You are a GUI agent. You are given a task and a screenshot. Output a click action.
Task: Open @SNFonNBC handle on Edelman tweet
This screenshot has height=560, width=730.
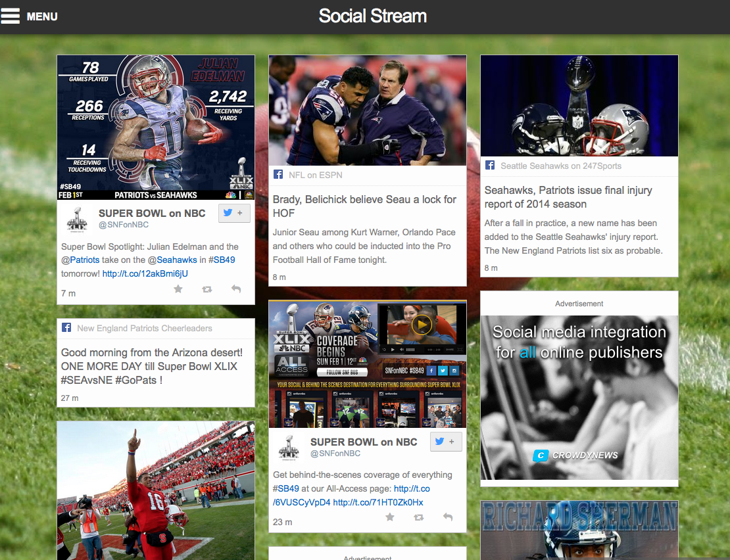click(x=124, y=225)
